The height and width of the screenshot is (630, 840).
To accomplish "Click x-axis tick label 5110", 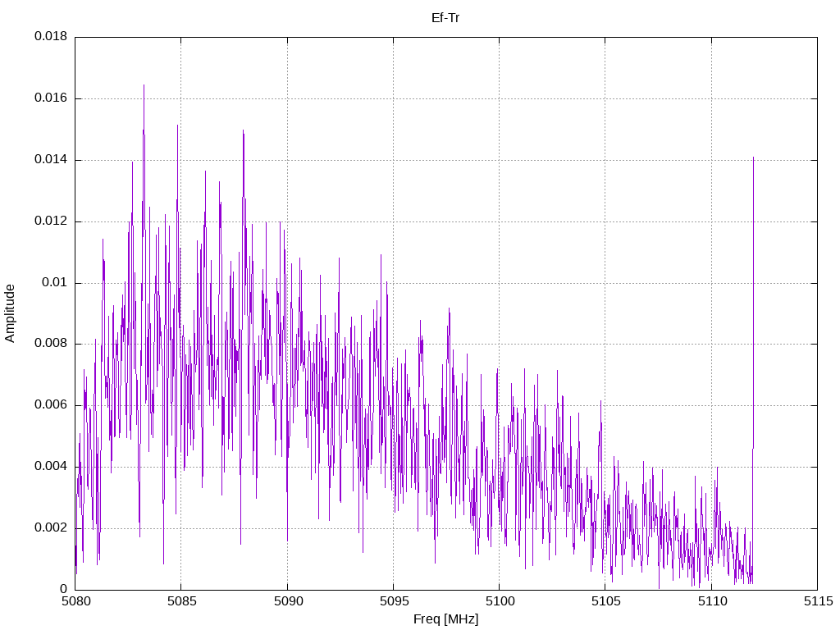I will (x=712, y=601).
